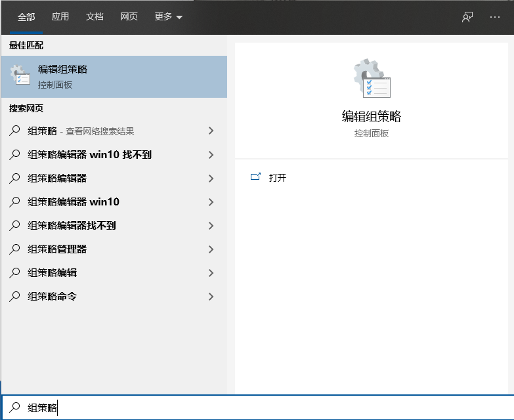Click the large 编辑组策略 icon in preview pane
The width and height of the screenshot is (514, 420).
point(372,79)
